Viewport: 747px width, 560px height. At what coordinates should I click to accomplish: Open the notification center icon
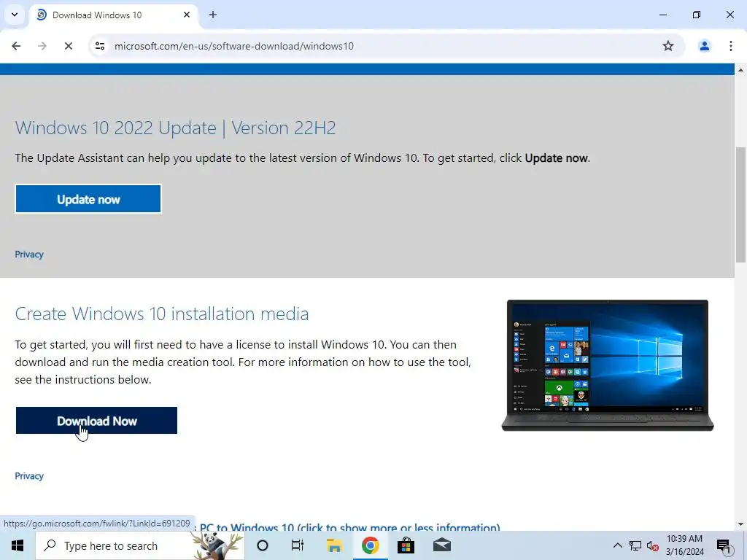pos(724,545)
